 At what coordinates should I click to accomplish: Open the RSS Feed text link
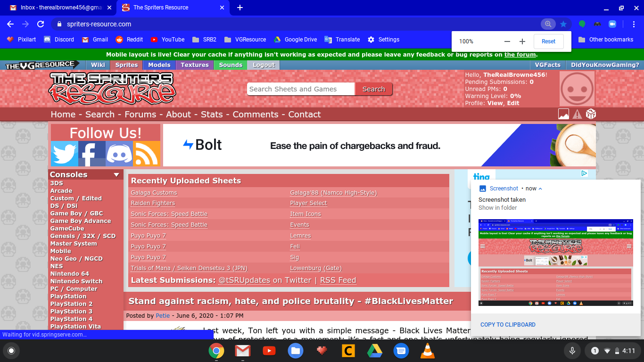[x=338, y=280]
